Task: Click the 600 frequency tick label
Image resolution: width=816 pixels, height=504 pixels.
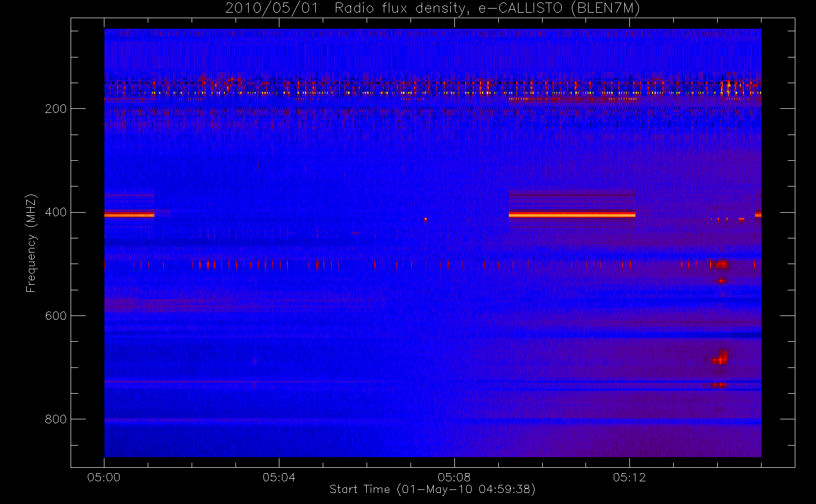Action: click(55, 316)
